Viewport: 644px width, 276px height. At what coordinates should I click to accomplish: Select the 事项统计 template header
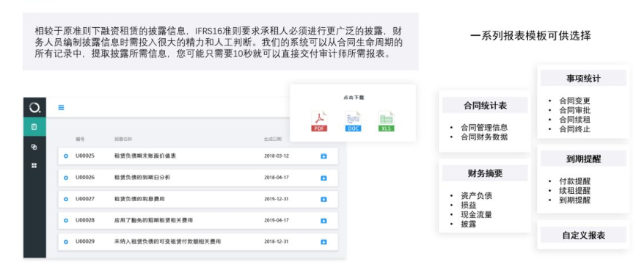point(583,78)
